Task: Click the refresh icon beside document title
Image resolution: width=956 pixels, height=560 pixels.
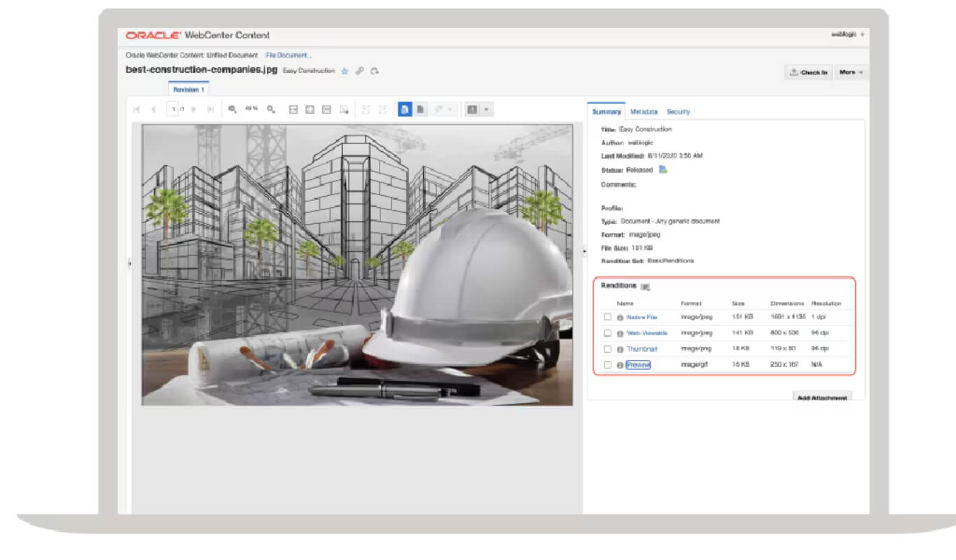Action: [x=375, y=71]
